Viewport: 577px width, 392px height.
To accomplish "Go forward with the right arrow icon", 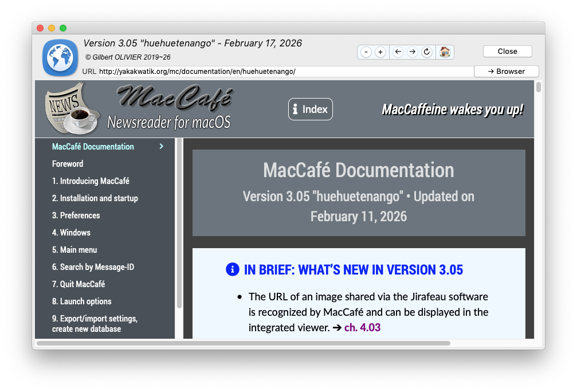I will [412, 52].
